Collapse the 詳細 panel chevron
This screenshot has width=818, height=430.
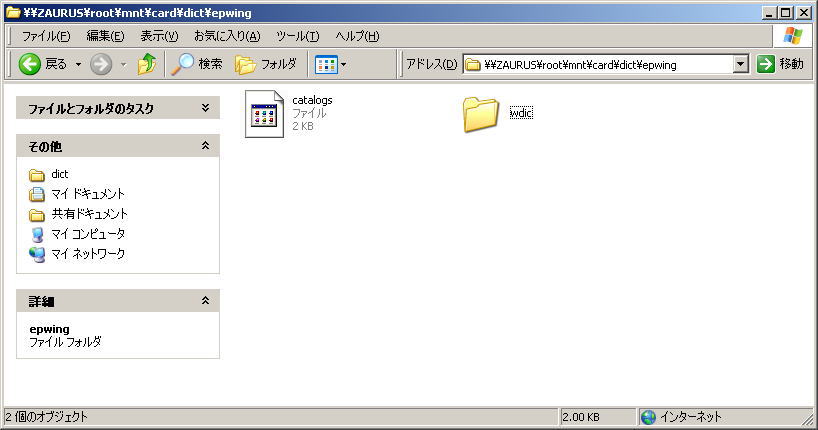pos(206,300)
